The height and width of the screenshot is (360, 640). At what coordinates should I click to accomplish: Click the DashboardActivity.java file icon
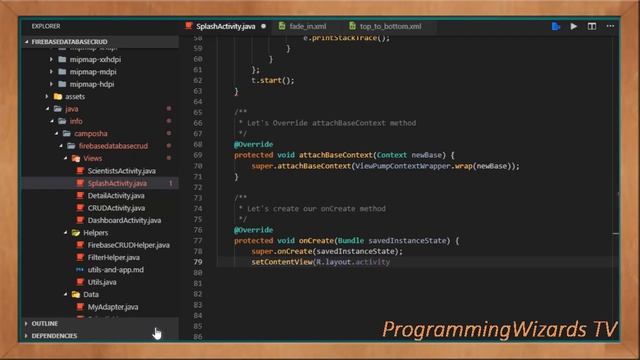pyautogui.click(x=80, y=220)
